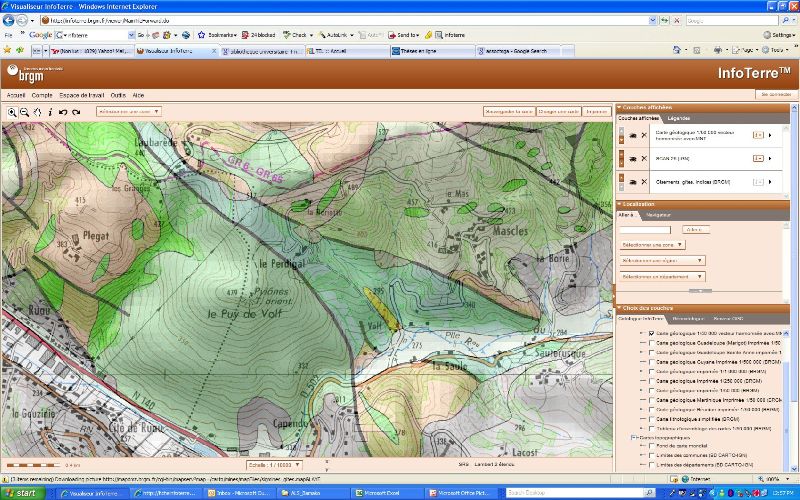
Task: Select the zoom in magnifier tool
Action: pyautogui.click(x=12, y=112)
